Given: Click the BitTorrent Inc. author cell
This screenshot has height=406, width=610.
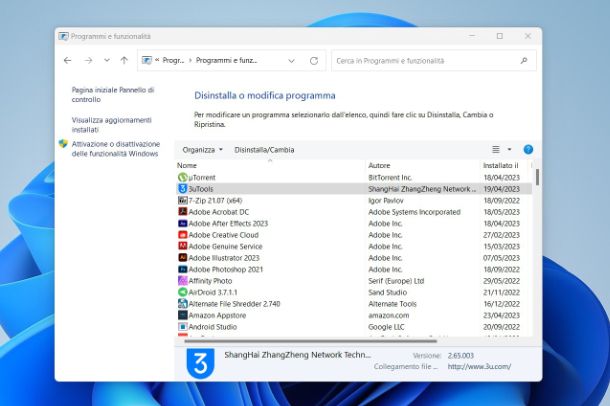Looking at the screenshot, I should click(390, 177).
